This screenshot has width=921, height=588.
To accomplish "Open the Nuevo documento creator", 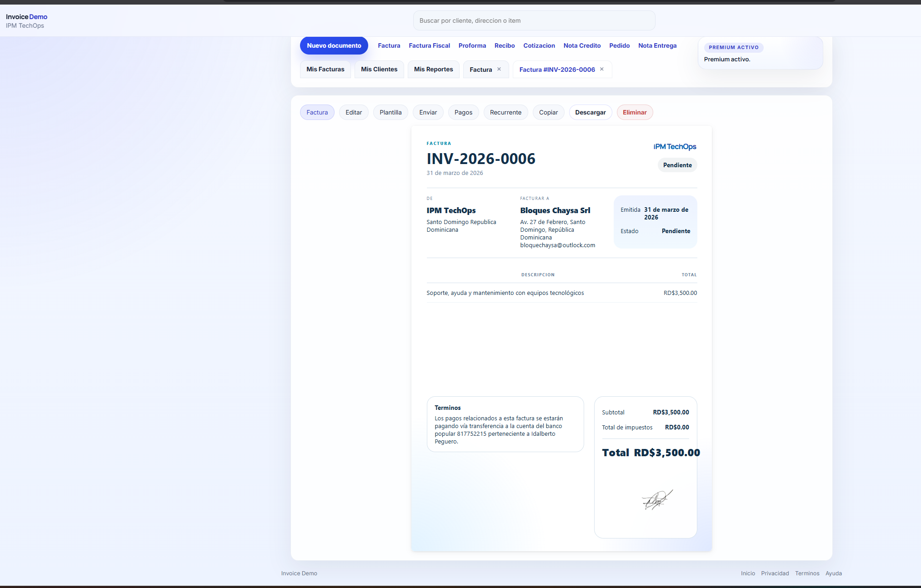I will [x=334, y=45].
